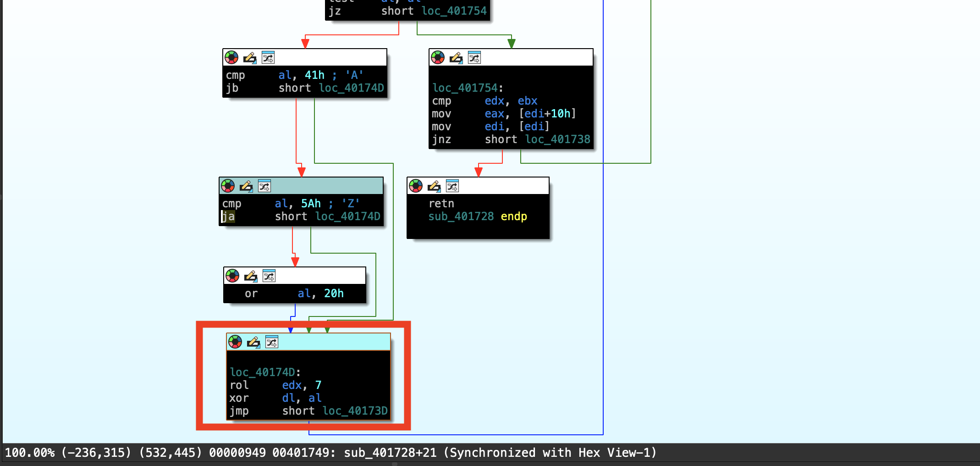Click the pencil edit icon in the or al, 20h node
The width and height of the screenshot is (980, 466).
coord(251,276)
